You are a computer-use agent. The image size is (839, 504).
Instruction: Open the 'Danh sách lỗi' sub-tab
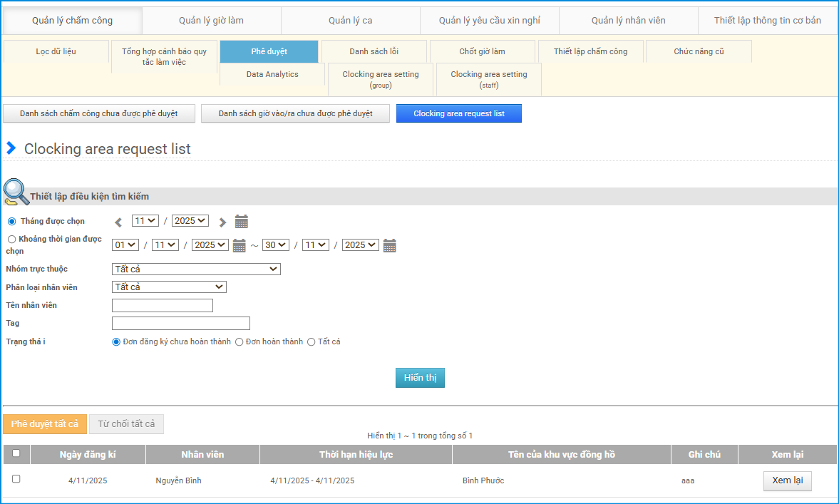[374, 51]
